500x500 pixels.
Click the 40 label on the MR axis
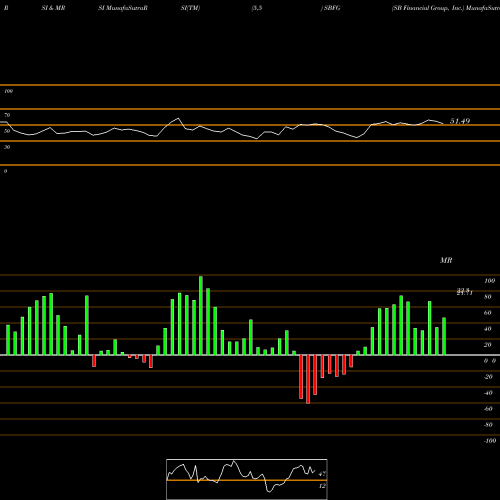coord(488,329)
